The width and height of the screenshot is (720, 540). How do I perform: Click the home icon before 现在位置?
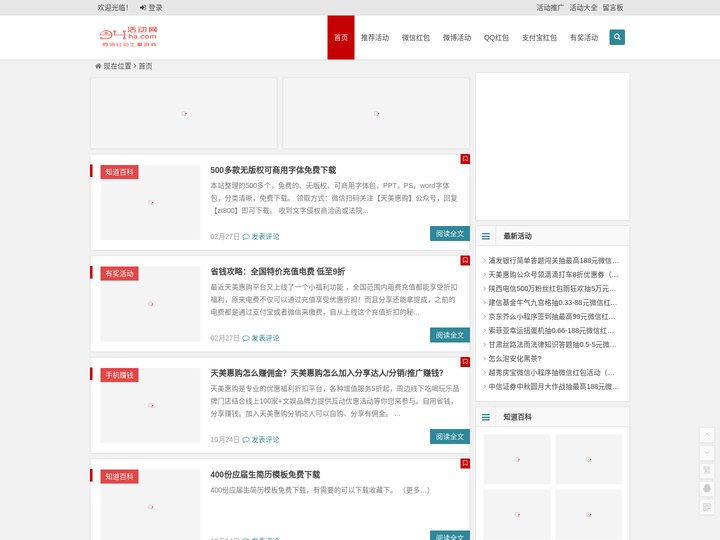coord(98,66)
